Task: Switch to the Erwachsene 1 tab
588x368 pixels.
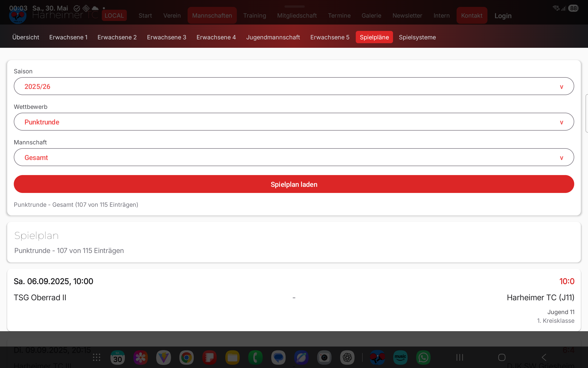Action: pyautogui.click(x=68, y=37)
